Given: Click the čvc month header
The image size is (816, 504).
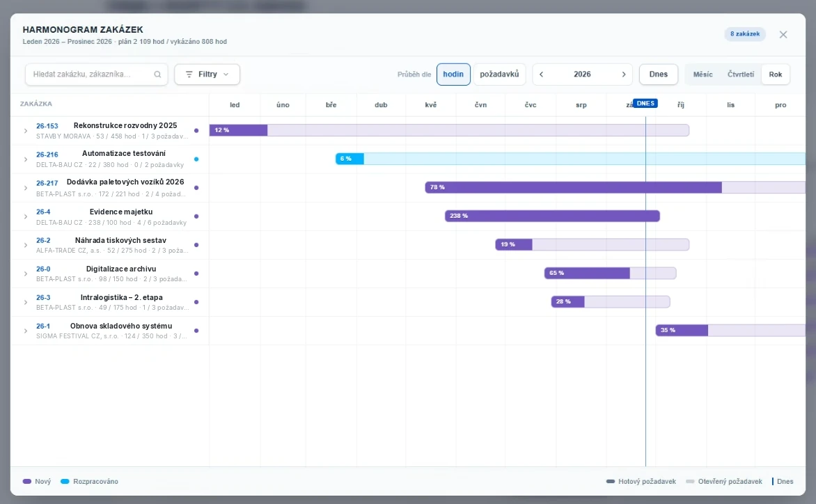Looking at the screenshot, I should [531, 105].
